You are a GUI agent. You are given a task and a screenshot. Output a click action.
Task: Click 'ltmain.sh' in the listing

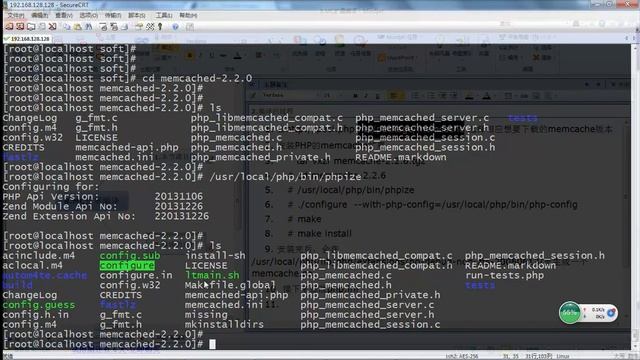tap(212, 275)
